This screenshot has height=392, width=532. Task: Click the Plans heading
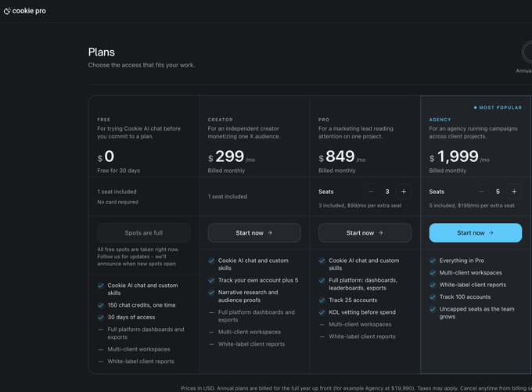tap(102, 52)
